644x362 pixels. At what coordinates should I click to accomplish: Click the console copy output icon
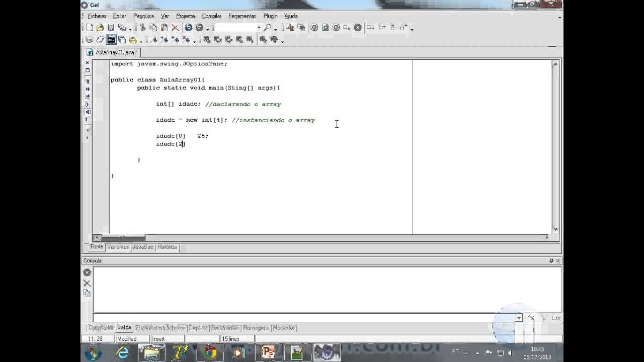[87, 293]
